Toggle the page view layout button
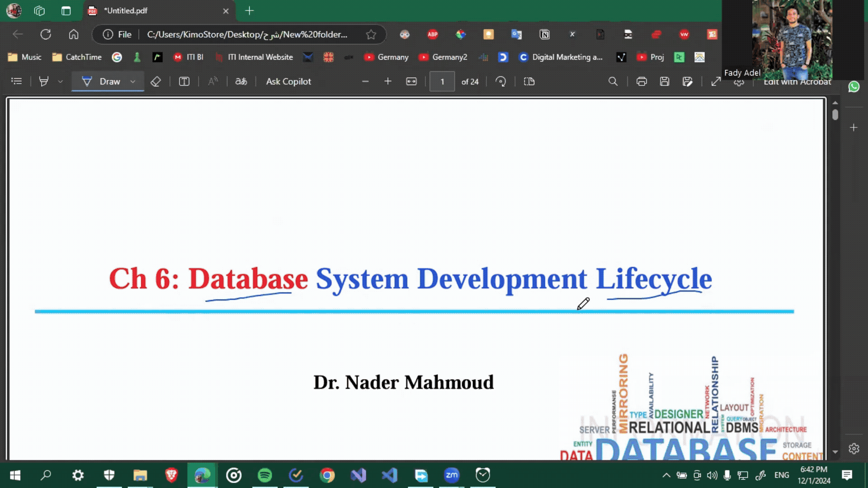The image size is (868, 488). point(529,81)
